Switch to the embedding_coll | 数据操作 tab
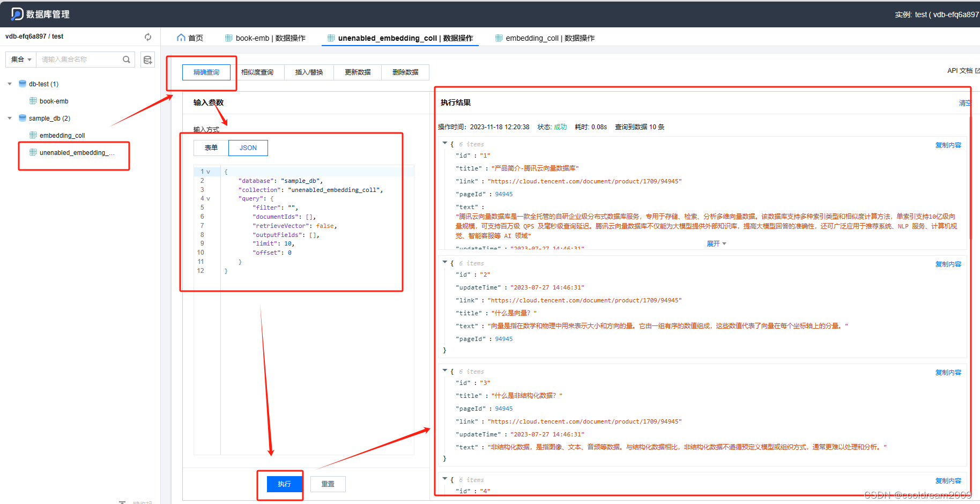The height and width of the screenshot is (504, 980). 545,38
